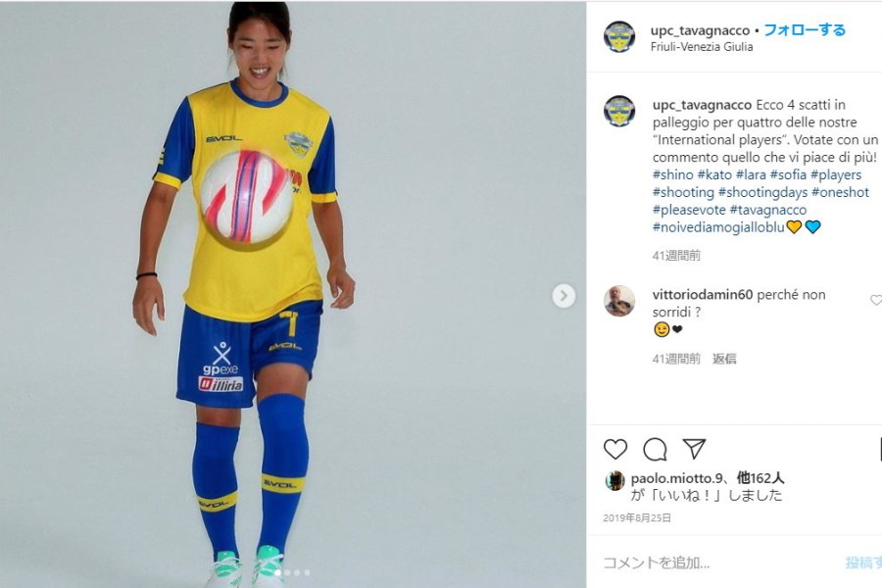Click paolo.miotto.9's small avatar
Screen dimensions: 882x588
coord(614,480)
